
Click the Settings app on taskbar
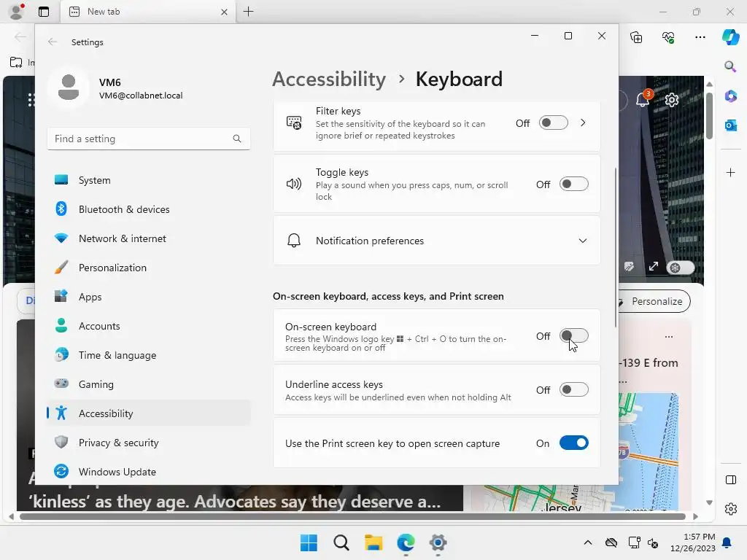[x=438, y=542]
